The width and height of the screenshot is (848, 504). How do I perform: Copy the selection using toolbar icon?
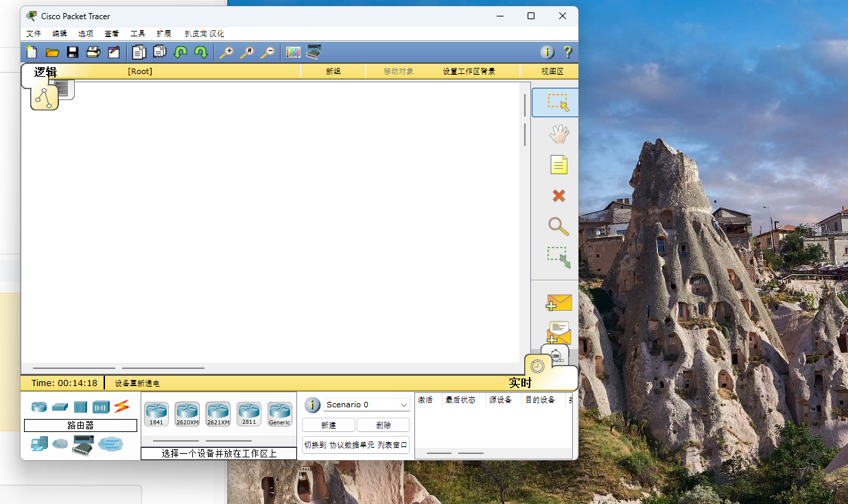139,52
